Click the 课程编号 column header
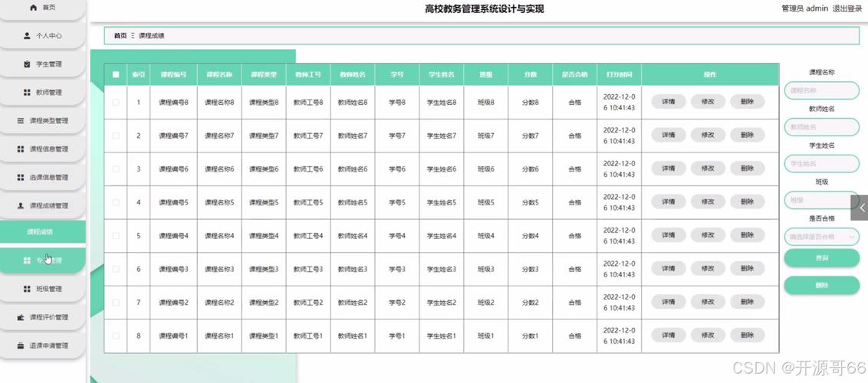The image size is (868, 383). pos(173,74)
